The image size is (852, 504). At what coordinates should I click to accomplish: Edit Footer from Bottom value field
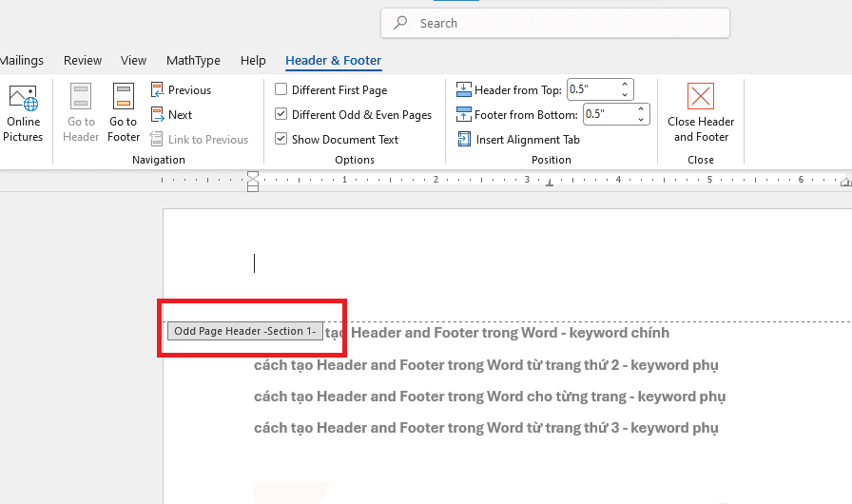[x=609, y=114]
